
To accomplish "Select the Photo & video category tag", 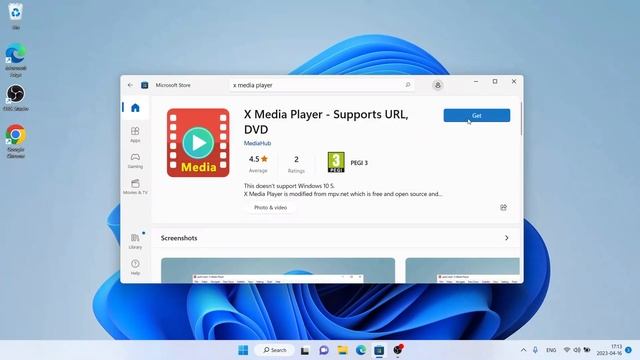I will [x=270, y=208].
